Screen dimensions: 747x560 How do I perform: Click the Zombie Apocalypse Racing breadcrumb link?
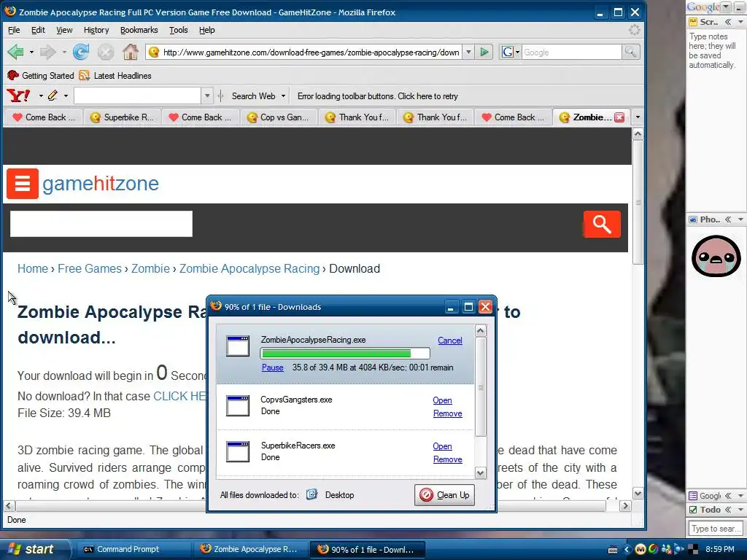click(249, 268)
